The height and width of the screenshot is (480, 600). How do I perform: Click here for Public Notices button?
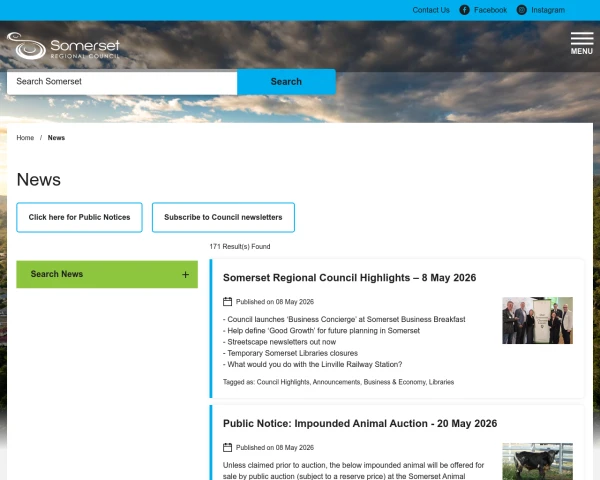pos(79,217)
